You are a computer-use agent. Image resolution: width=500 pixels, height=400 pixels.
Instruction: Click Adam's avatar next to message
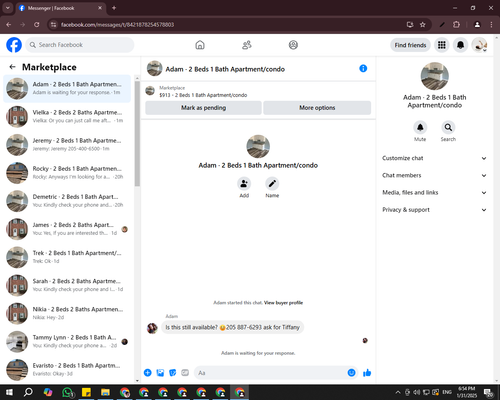(152, 328)
